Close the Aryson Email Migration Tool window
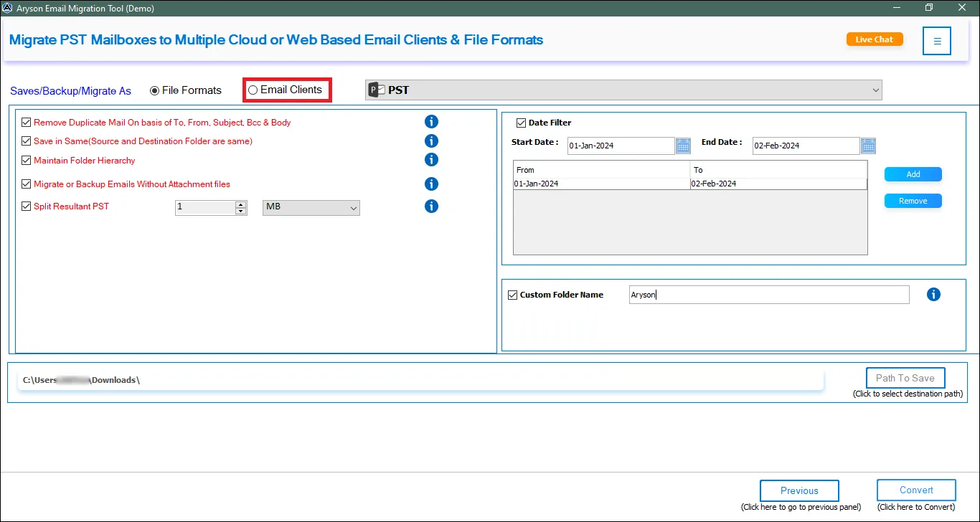Viewport: 980px width, 522px height. pyautogui.click(x=962, y=8)
